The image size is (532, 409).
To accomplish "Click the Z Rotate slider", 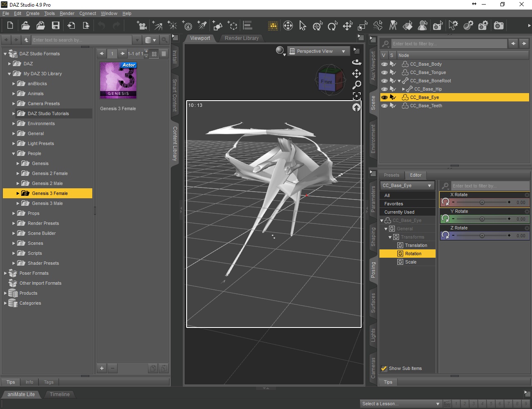I will click(482, 236).
